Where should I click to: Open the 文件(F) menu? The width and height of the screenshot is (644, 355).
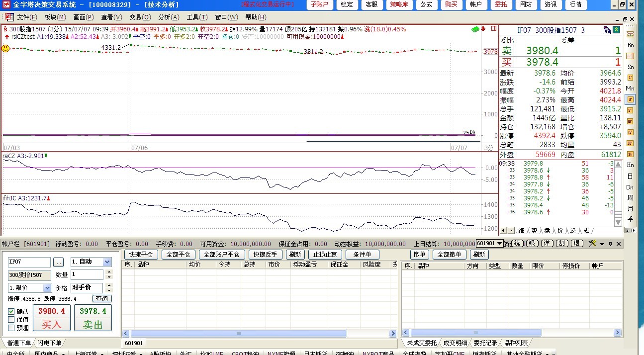[x=27, y=17]
